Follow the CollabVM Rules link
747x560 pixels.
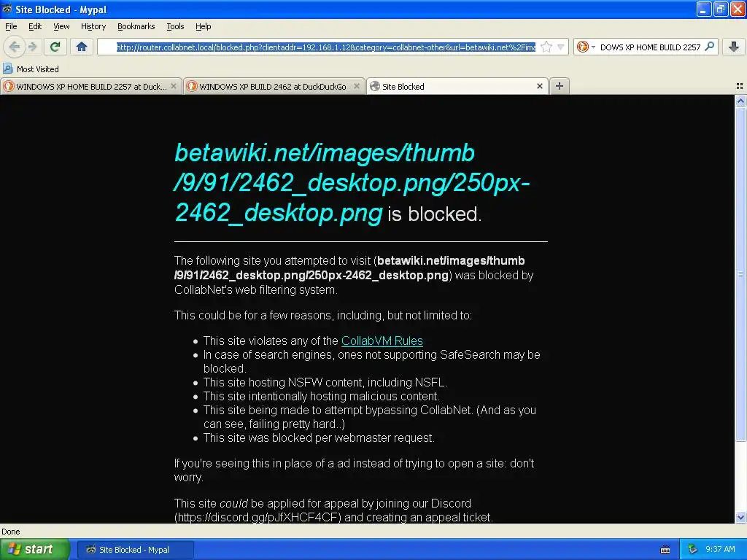pos(382,341)
